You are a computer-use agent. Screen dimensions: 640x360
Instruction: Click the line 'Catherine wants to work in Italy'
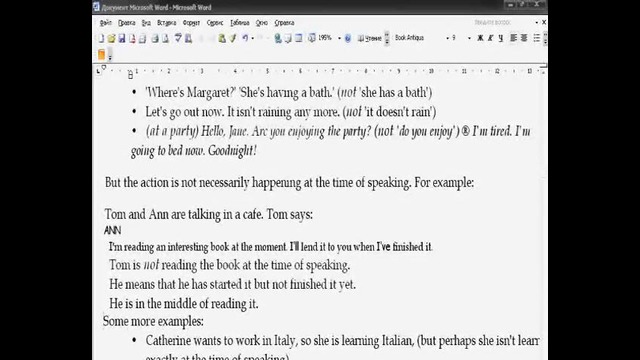pos(221,341)
